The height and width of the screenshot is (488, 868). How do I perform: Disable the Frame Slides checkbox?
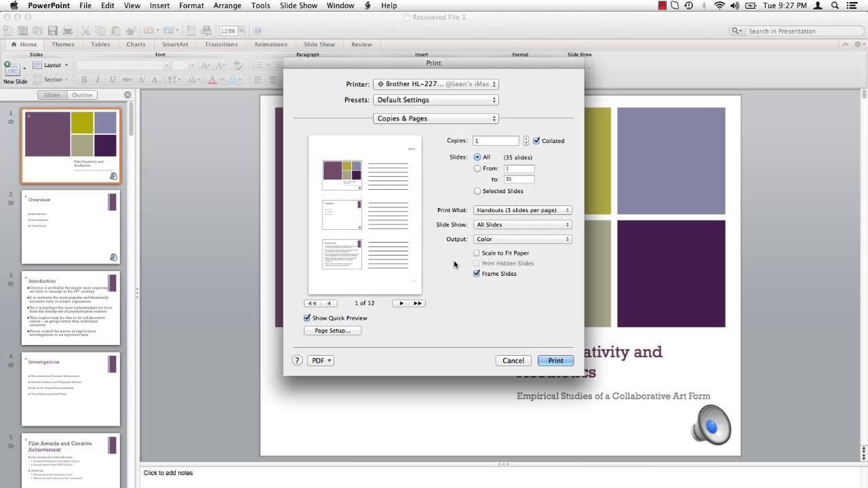click(477, 274)
